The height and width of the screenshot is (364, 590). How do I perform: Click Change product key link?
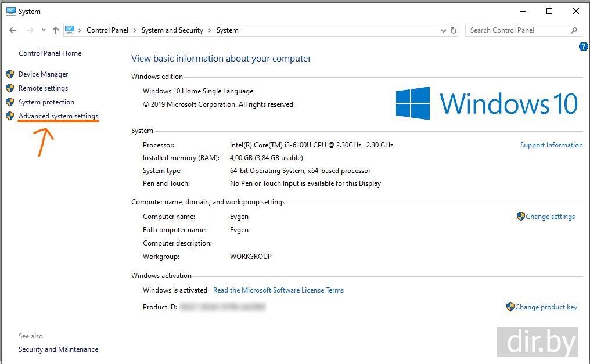(546, 307)
